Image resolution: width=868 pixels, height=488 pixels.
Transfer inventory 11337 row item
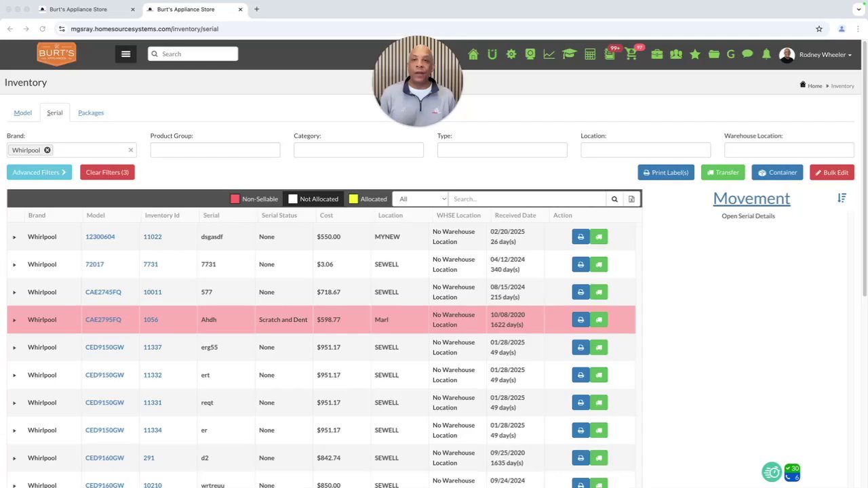click(x=599, y=347)
